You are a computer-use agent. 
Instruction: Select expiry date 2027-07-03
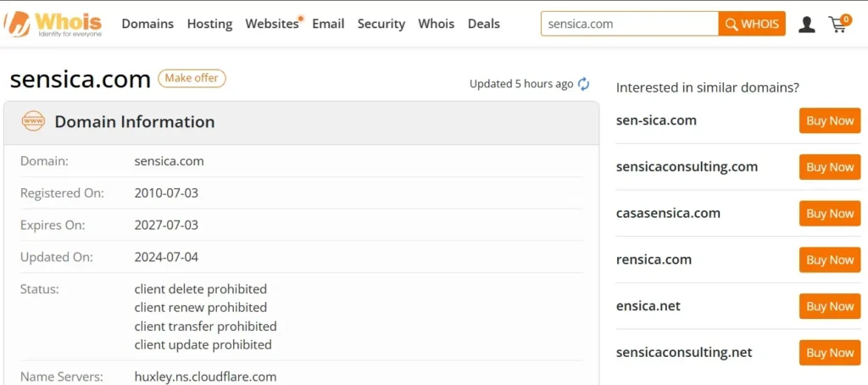pos(166,226)
